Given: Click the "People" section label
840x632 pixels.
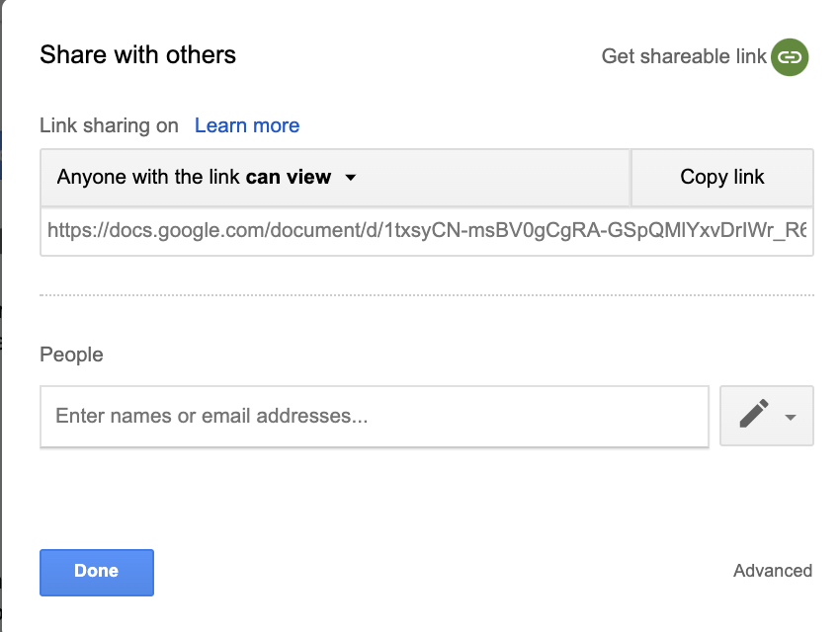Looking at the screenshot, I should (71, 354).
